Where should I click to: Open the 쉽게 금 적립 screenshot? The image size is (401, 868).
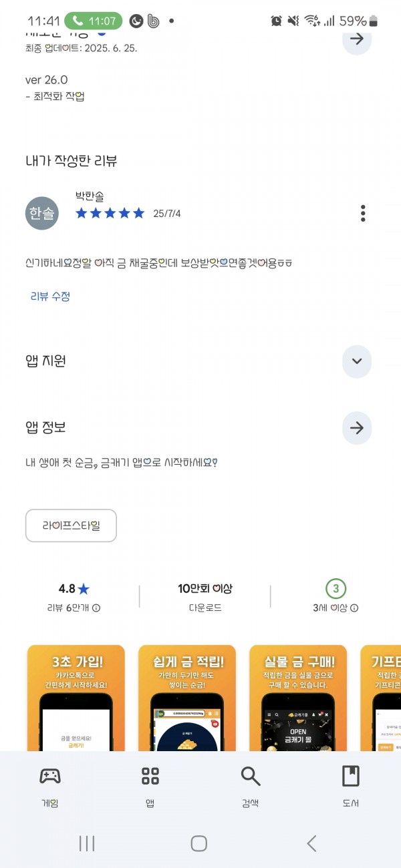pos(187,698)
